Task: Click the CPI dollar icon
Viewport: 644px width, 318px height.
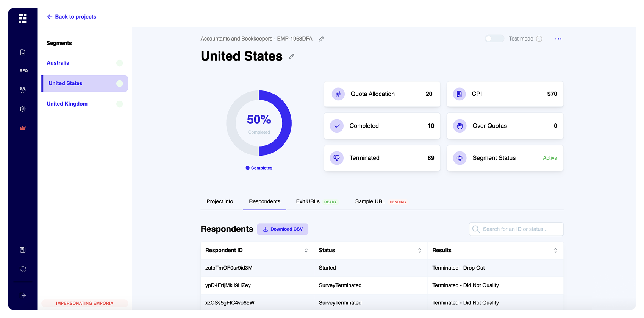Action: click(x=460, y=94)
